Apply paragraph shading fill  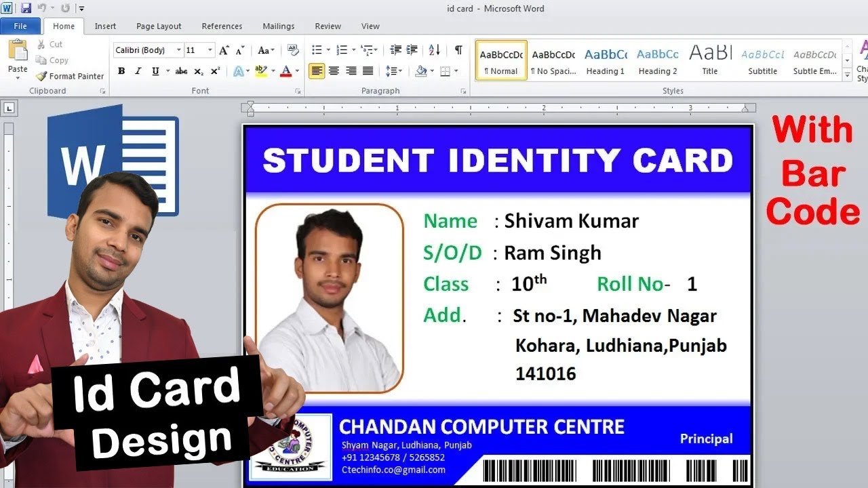click(x=420, y=70)
